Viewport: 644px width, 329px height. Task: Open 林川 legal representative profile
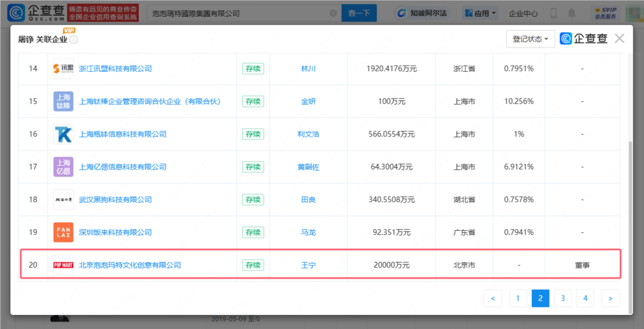click(x=309, y=68)
